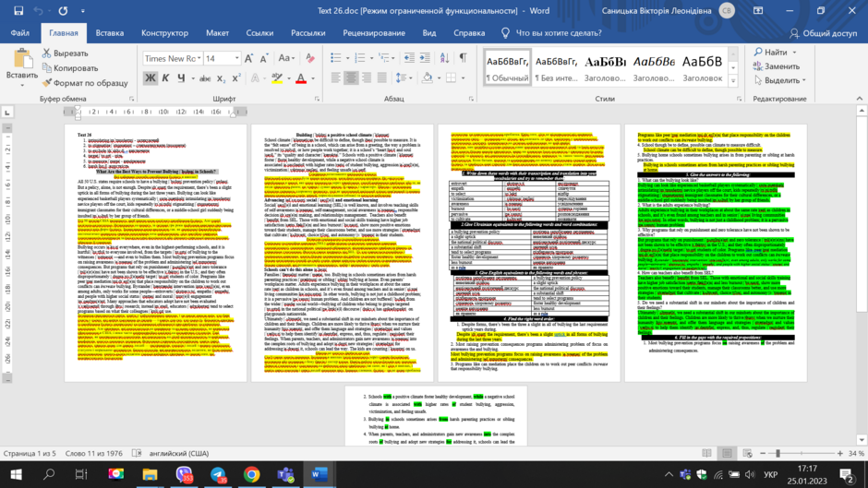Open the font color dropdown arrow
This screenshot has width=868, height=488.
click(x=313, y=78)
